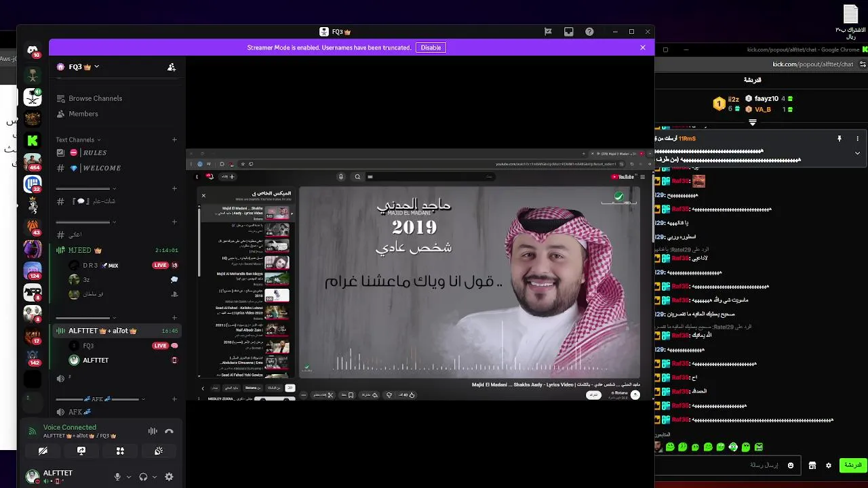868x488 pixels.
Task: Open server icon with 32 badge
Action: pyautogui.click(x=32, y=184)
